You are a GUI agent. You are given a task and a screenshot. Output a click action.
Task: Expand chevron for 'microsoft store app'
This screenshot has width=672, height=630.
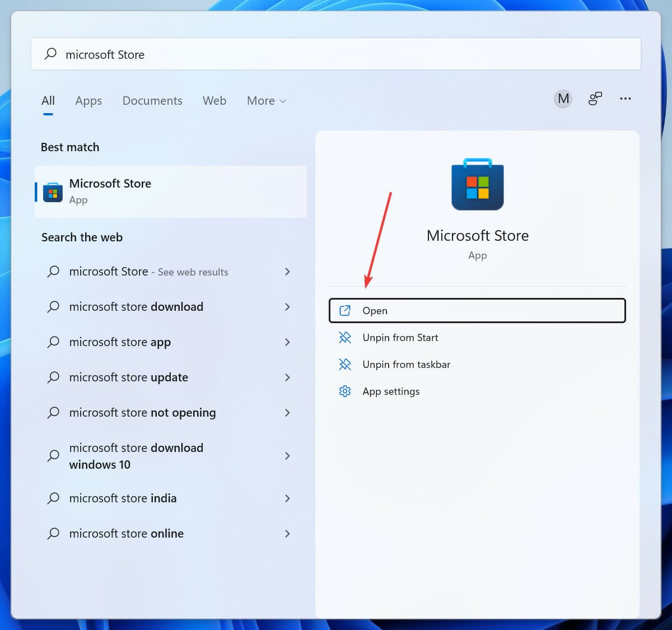[287, 342]
